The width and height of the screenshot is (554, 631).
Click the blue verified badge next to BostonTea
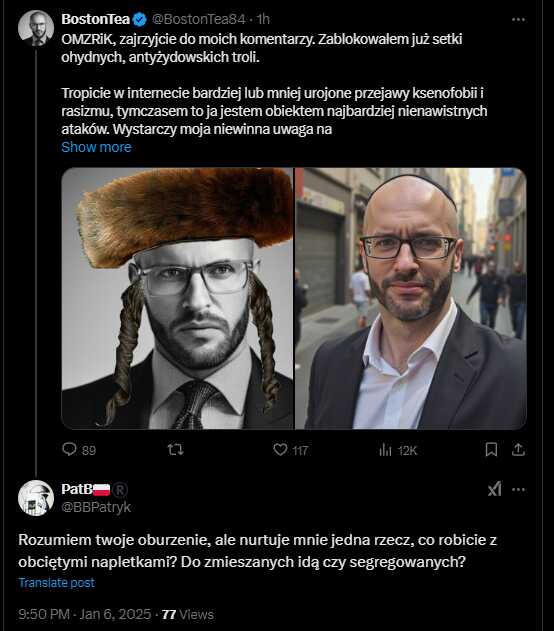pyautogui.click(x=140, y=19)
